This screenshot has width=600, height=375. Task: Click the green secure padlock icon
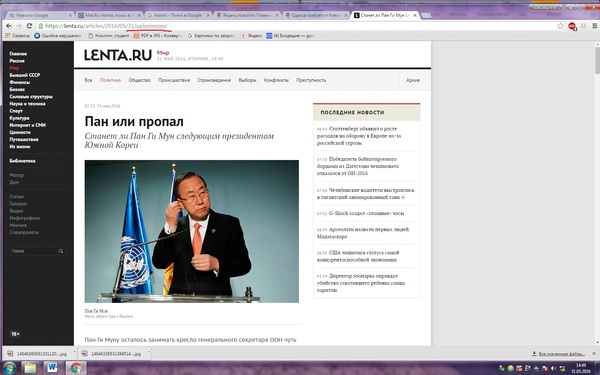pyautogui.click(x=41, y=26)
